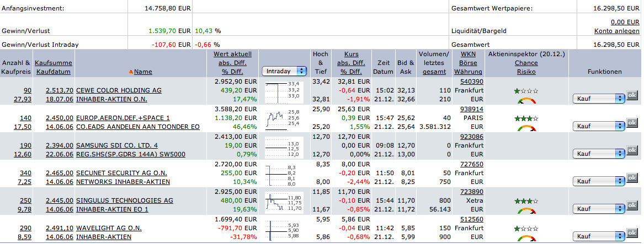Expand the Kauf dropdown for WAVELIGHT AG
The height and width of the screenshot is (244, 644).
(x=599, y=236)
